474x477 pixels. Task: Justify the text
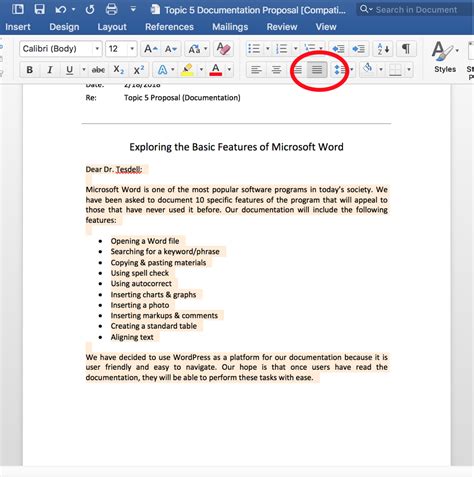coord(317,70)
